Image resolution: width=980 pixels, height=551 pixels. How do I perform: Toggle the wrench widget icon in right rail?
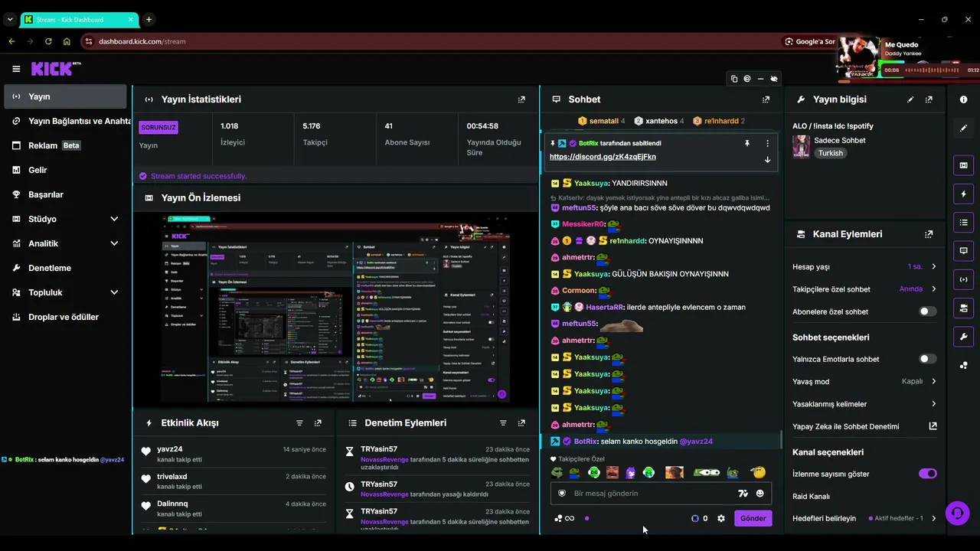click(963, 337)
